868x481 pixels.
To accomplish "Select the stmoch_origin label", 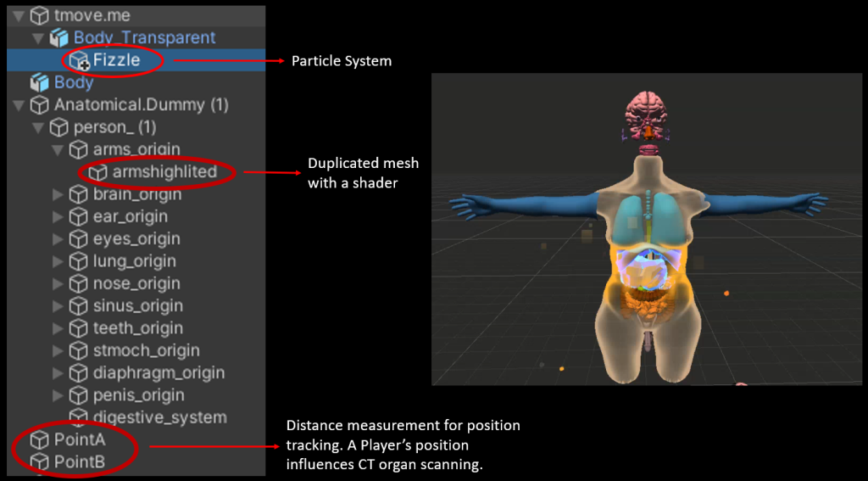I will [x=147, y=350].
